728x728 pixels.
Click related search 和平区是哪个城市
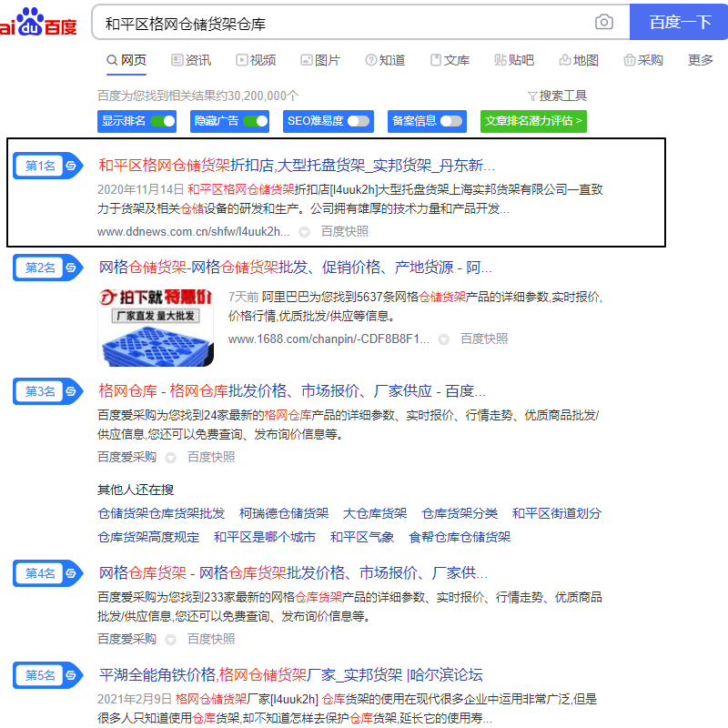[265, 538]
